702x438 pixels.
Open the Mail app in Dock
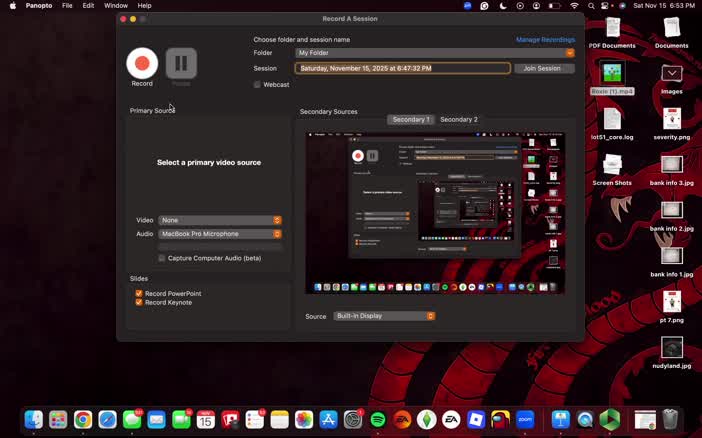[x=157, y=420]
